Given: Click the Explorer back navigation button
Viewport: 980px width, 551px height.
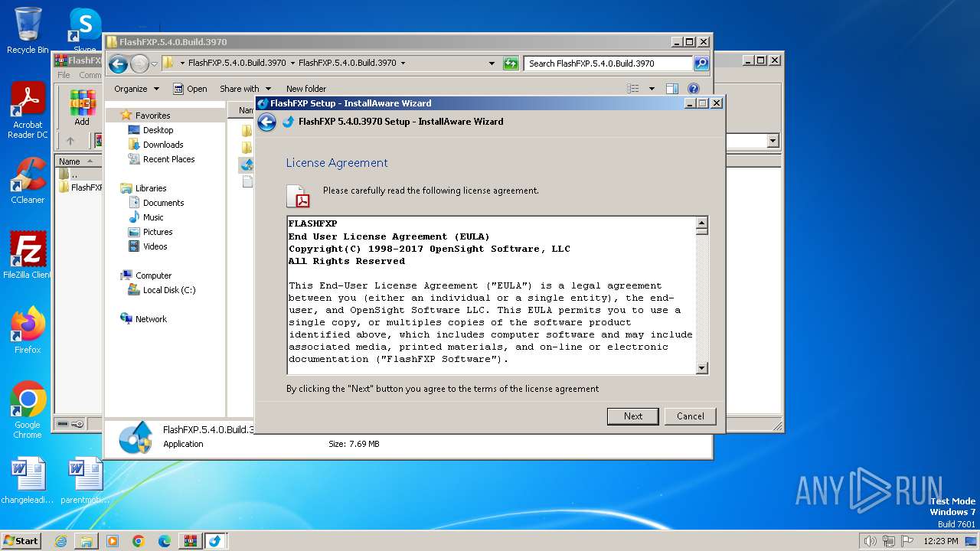Looking at the screenshot, I should point(118,64).
